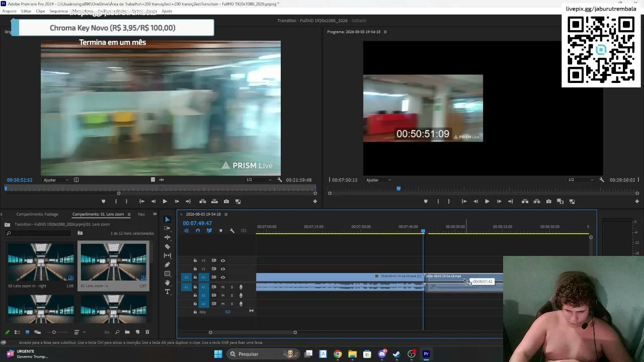Switch to the Compartimento: Footage tab
Viewport: 644px width, 362px height.
tap(37, 214)
